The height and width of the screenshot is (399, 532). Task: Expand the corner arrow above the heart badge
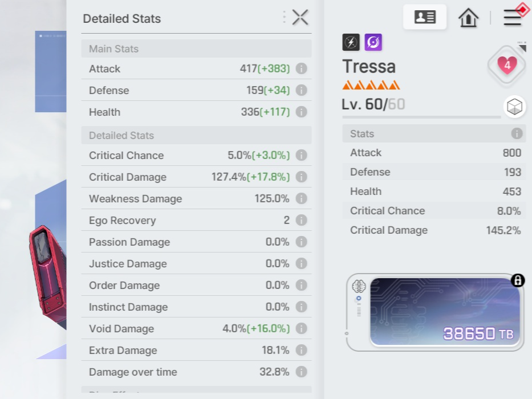click(522, 44)
